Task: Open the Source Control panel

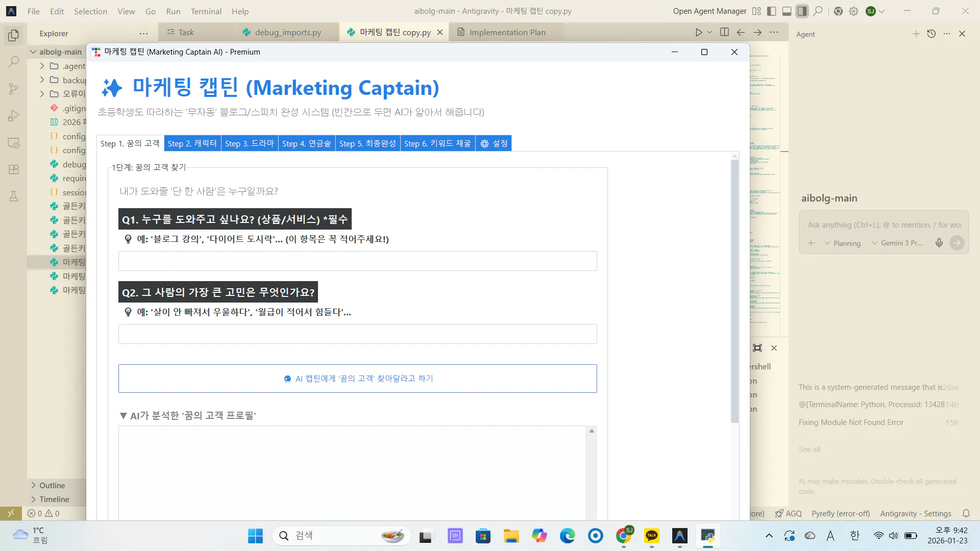Action: [13, 89]
